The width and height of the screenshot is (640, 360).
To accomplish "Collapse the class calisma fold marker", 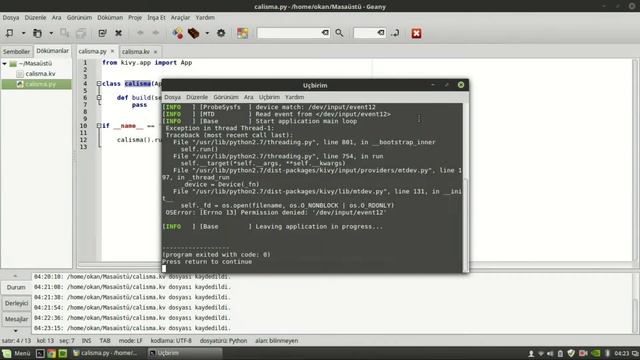I will click(99, 83).
